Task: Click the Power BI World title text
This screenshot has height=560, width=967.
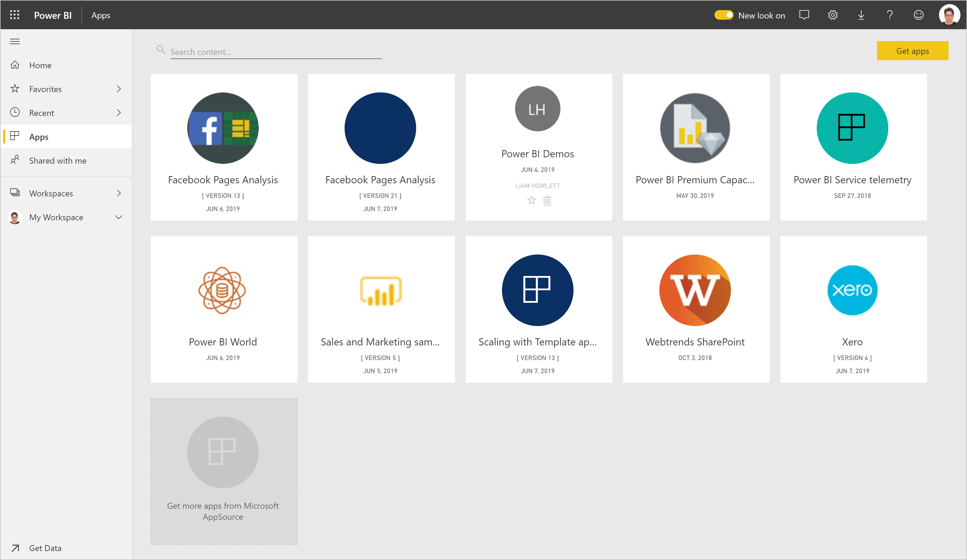Action: coord(223,342)
